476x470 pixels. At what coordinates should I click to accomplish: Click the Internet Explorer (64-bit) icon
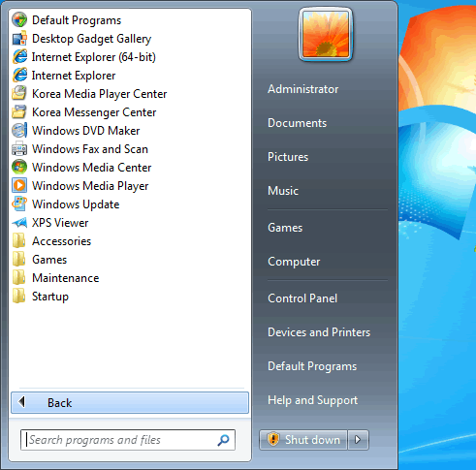click(x=19, y=57)
